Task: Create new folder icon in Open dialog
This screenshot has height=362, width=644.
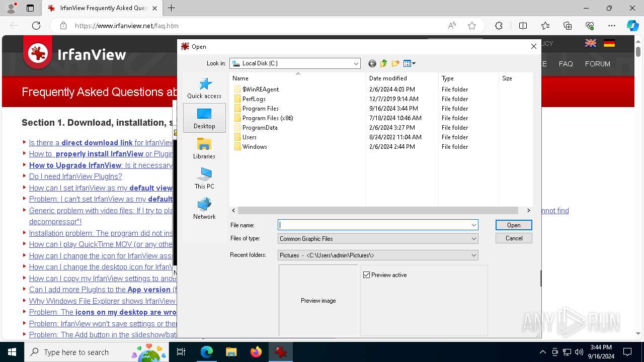Action: [395, 63]
